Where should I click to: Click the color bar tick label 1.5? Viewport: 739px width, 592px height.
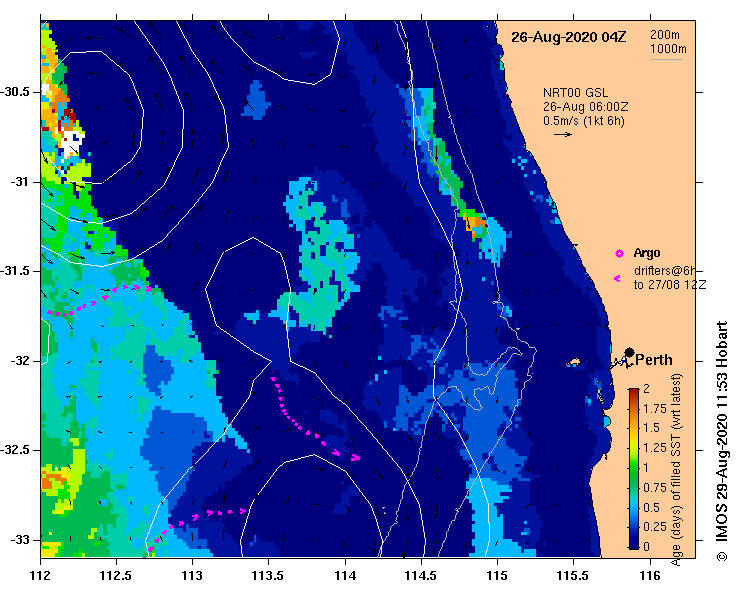651,428
